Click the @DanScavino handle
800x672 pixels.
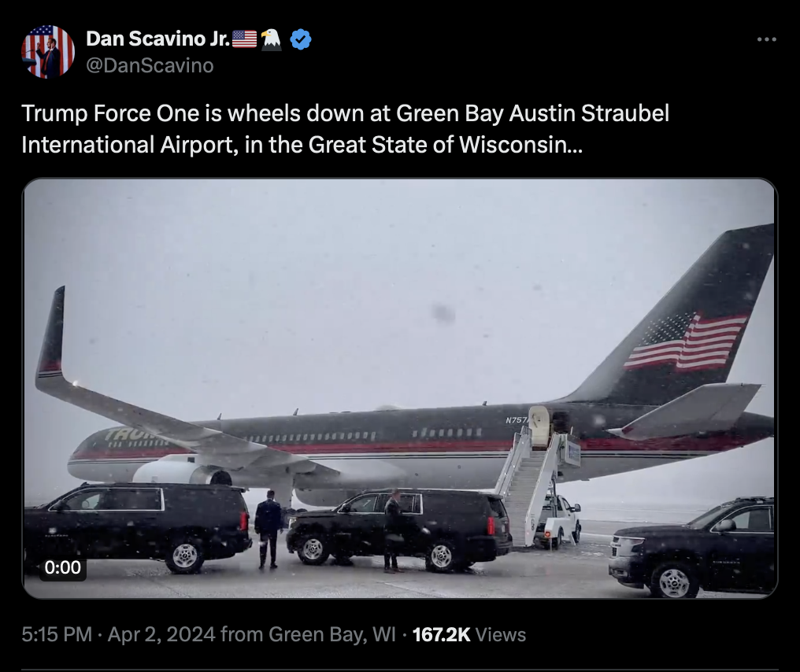click(149, 65)
